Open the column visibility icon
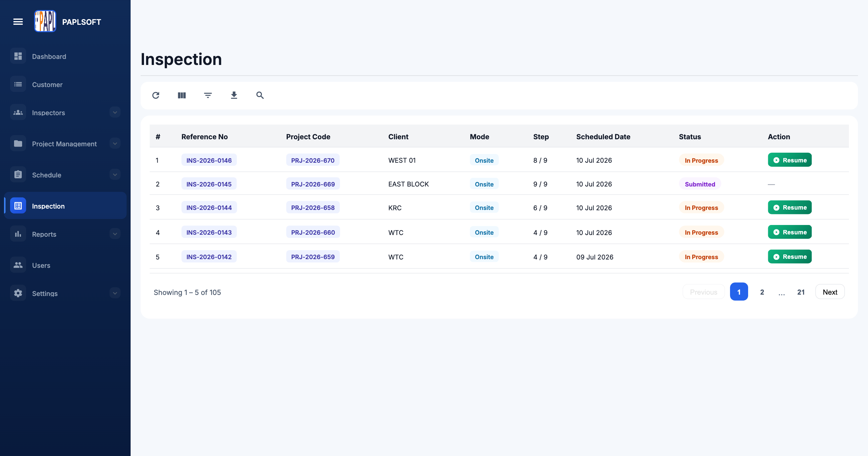Image resolution: width=868 pixels, height=456 pixels. tap(182, 95)
